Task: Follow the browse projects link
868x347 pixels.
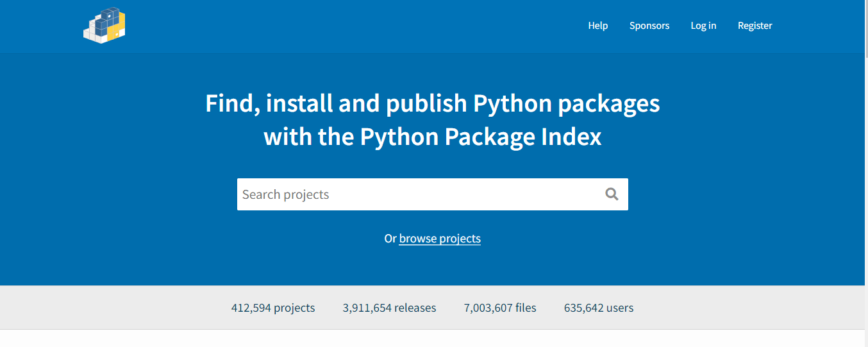Action: click(440, 239)
